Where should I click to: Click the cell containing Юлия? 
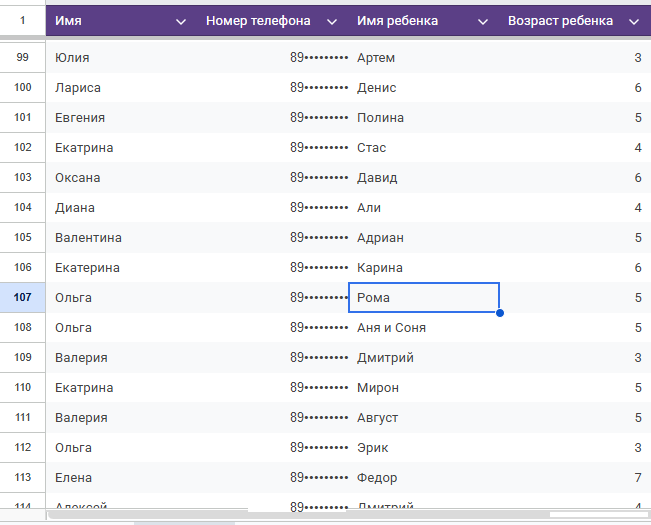122,58
